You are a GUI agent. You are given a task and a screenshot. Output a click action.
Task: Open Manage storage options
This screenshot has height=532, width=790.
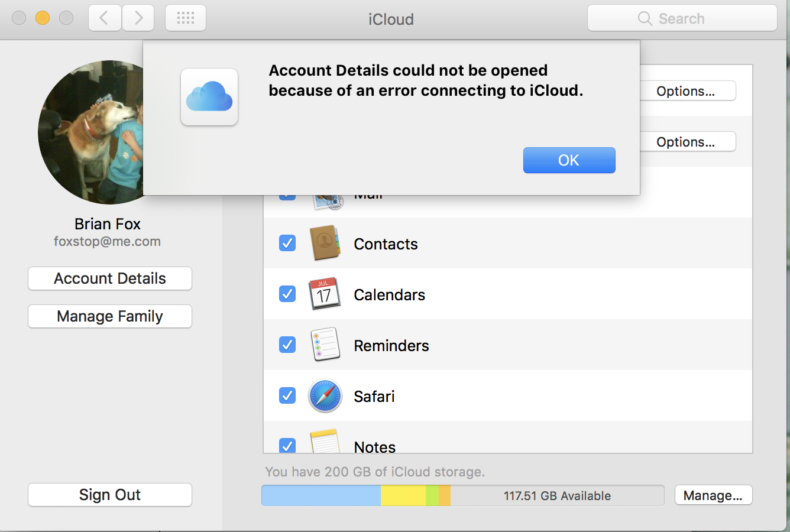(x=713, y=495)
